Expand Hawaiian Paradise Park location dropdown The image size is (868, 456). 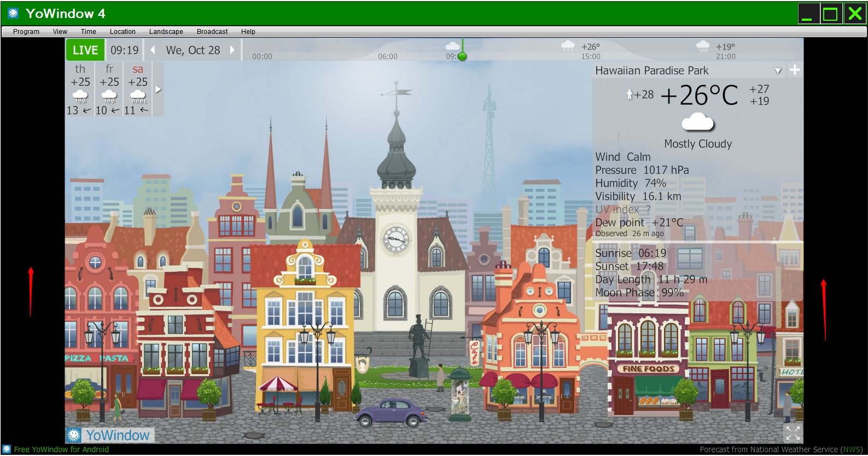(778, 71)
